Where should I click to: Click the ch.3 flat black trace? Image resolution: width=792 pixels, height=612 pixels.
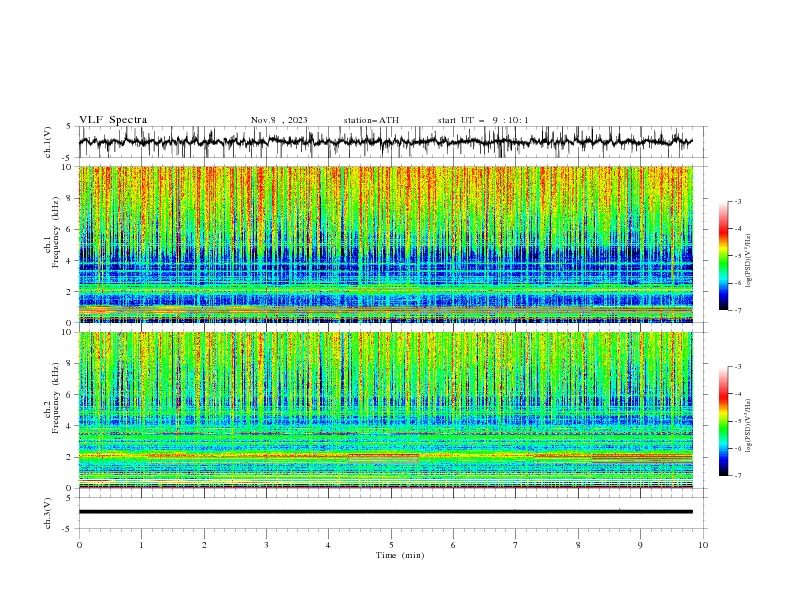click(x=385, y=512)
